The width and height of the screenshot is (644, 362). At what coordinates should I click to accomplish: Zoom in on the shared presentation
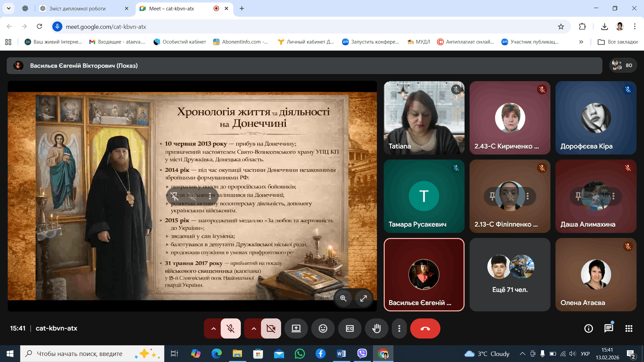(343, 298)
